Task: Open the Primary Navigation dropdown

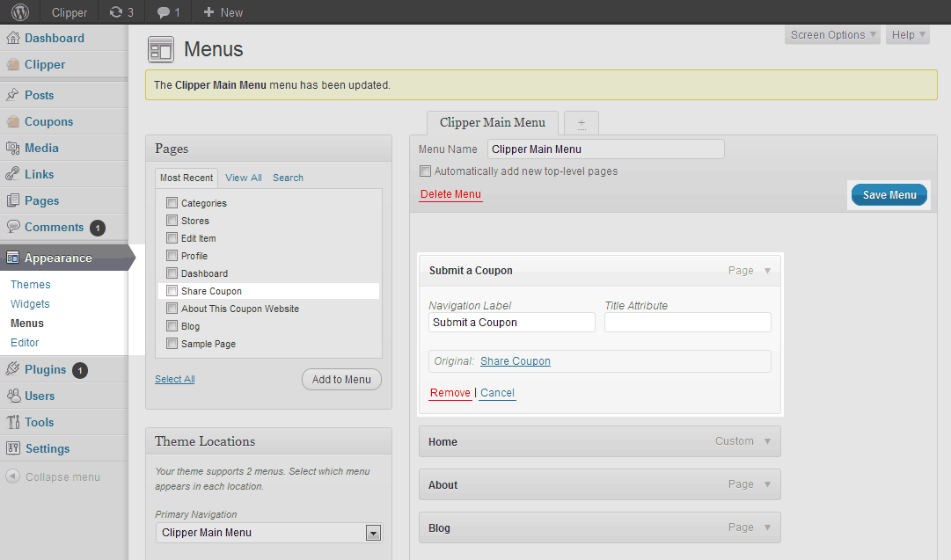Action: coord(373,533)
